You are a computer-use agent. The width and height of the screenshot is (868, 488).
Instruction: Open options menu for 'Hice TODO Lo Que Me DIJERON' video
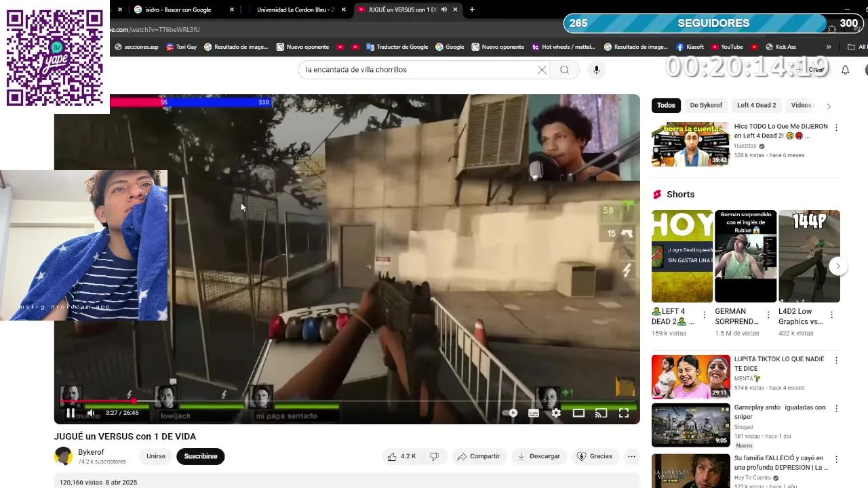point(836,127)
